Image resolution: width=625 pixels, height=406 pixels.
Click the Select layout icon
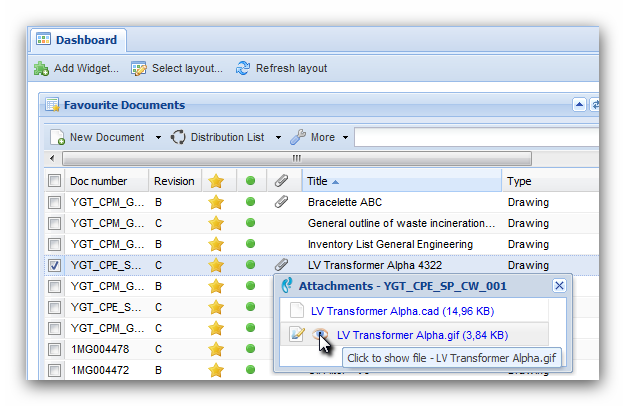[139, 69]
